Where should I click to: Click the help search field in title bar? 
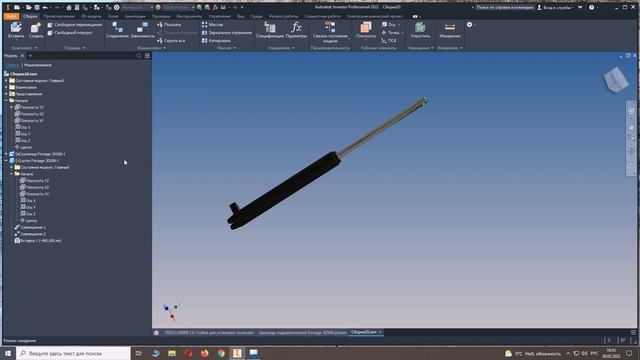(x=504, y=7)
